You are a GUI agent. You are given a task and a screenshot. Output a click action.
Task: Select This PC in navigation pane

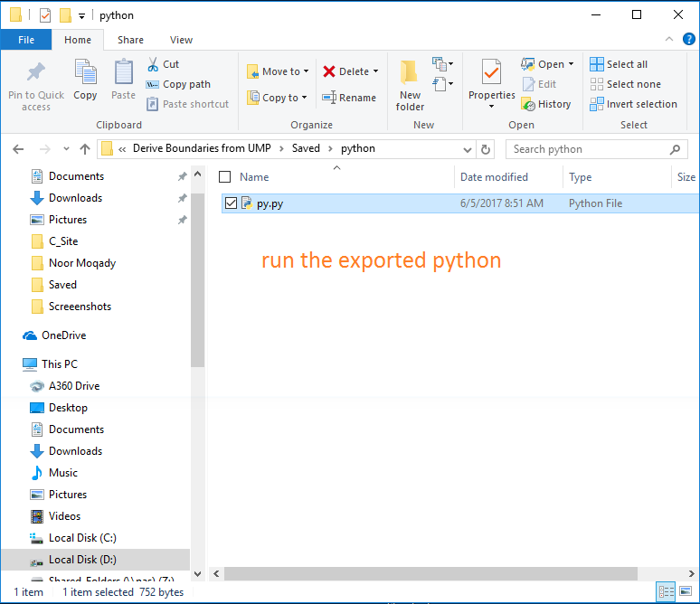pyautogui.click(x=50, y=364)
